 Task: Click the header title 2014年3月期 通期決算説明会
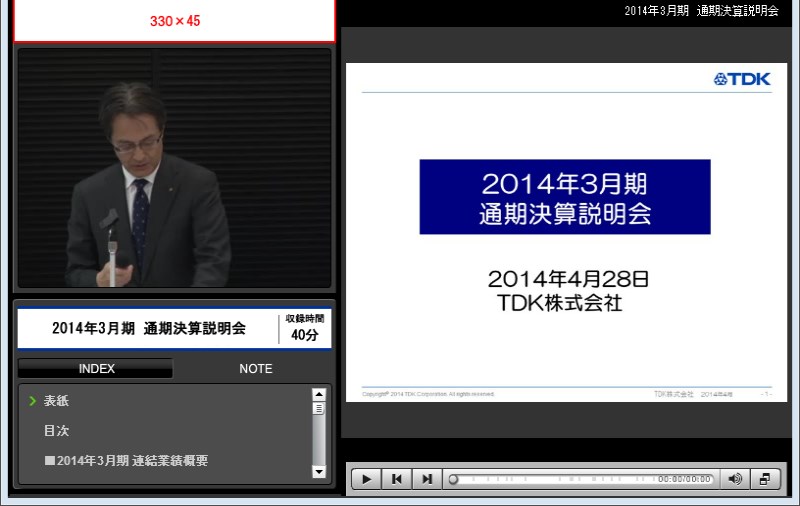pyautogui.click(x=702, y=11)
